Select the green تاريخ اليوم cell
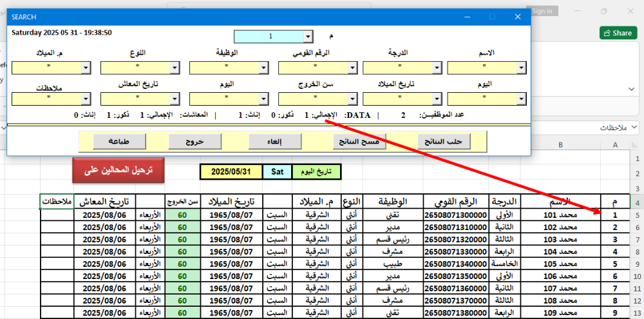This screenshot has width=644, height=319. pos(316,172)
